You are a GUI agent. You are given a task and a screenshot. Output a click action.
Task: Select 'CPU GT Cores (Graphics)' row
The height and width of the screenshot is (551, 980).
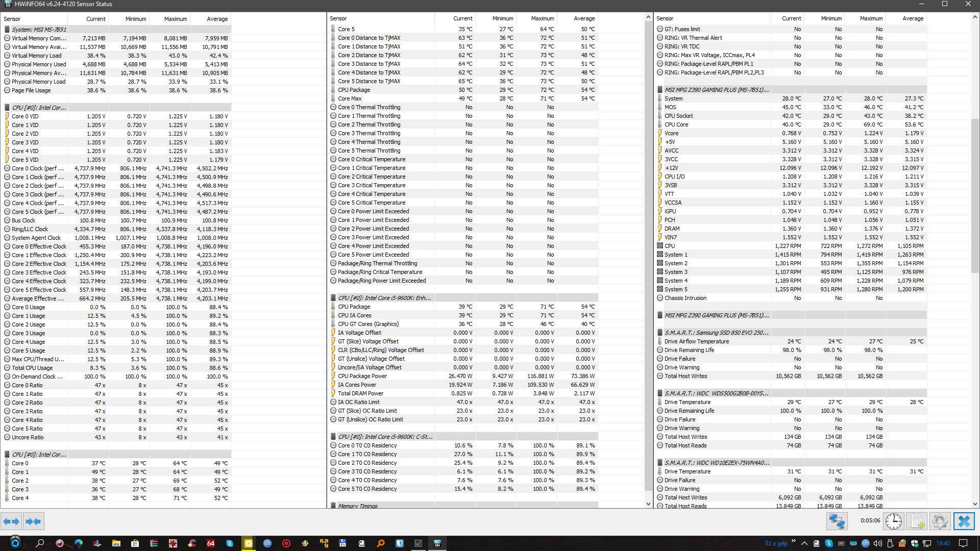[x=463, y=324]
